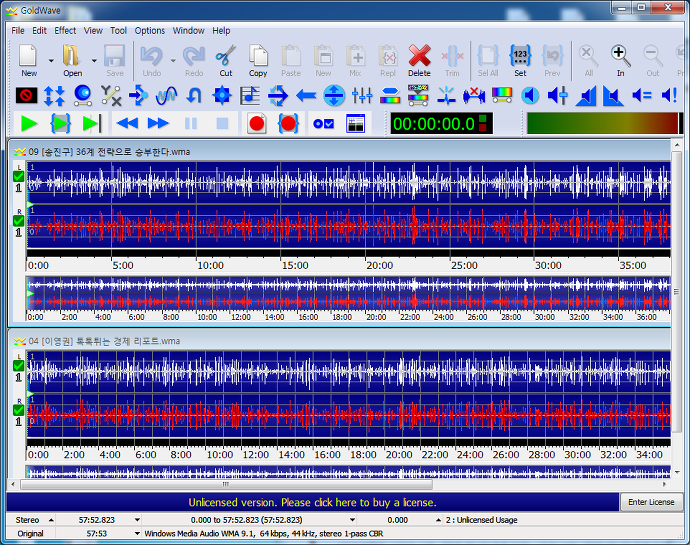Record into selection with bracketed red button
Screen dimensions: 690x545
pos(288,124)
